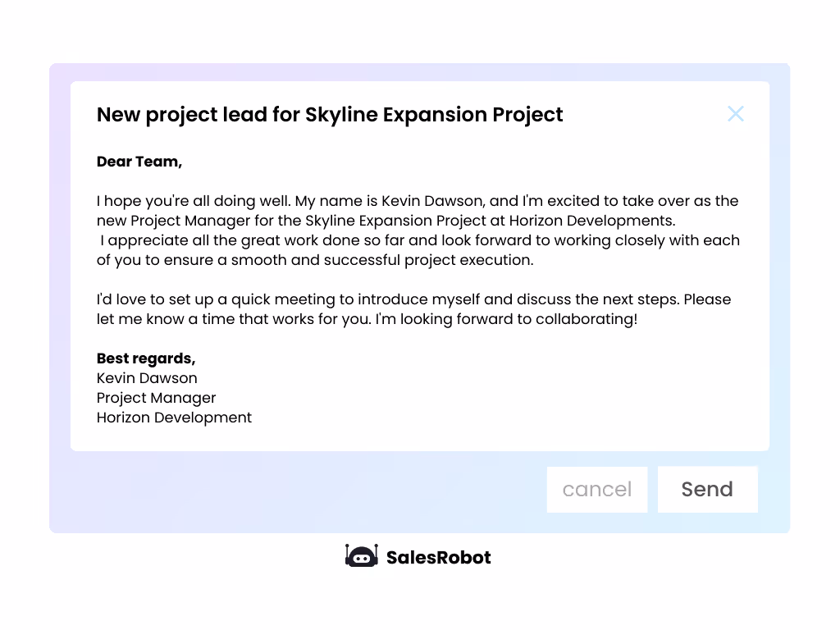Click the close cross beside the subject
Viewport: 840px width, 630px height.
(735, 114)
